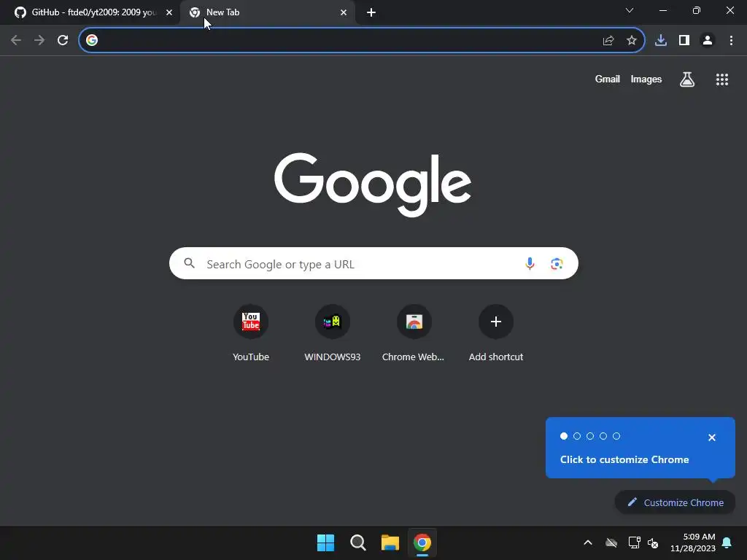Close the New Tab tab

pyautogui.click(x=344, y=12)
